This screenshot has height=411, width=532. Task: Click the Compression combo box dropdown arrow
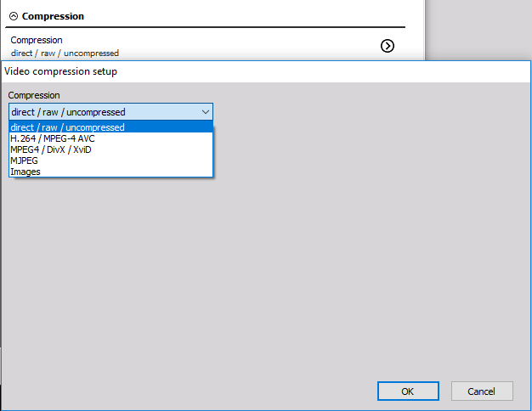pyautogui.click(x=206, y=112)
